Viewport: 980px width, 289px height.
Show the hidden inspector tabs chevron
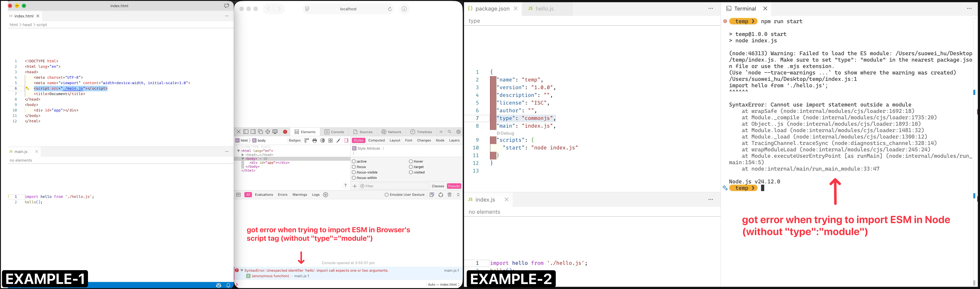[441, 132]
